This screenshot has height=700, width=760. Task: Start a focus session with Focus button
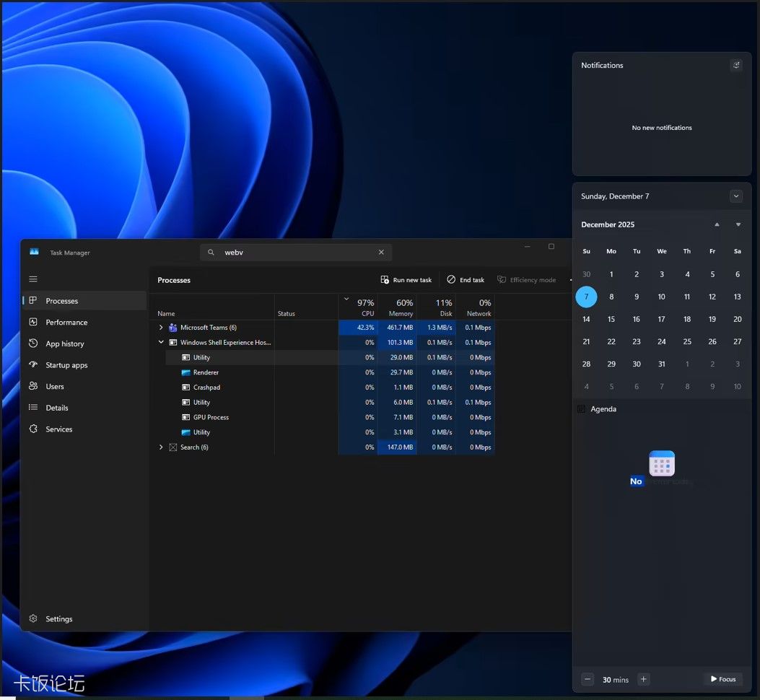click(x=722, y=679)
